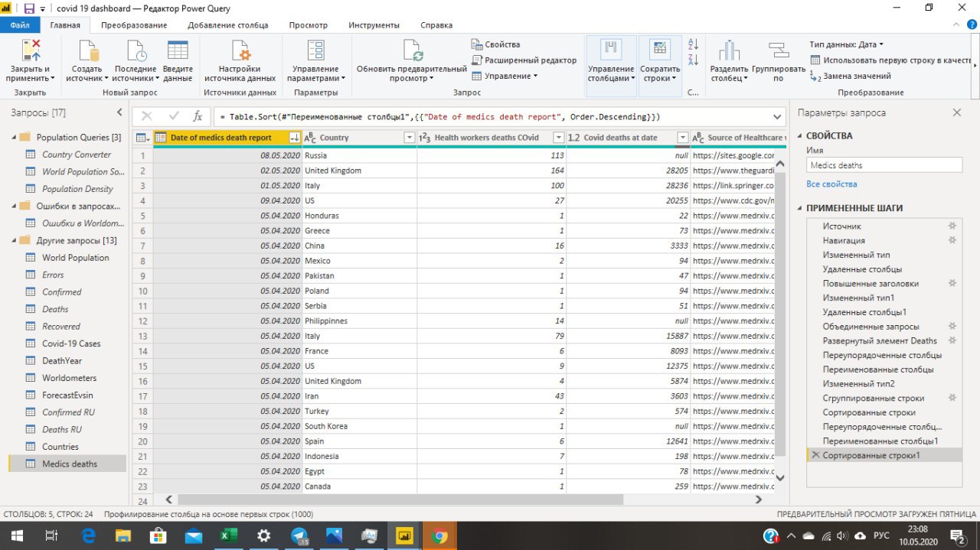Collapse the Population Queries folder
The width and height of the screenshot is (980, 550).
[14, 138]
